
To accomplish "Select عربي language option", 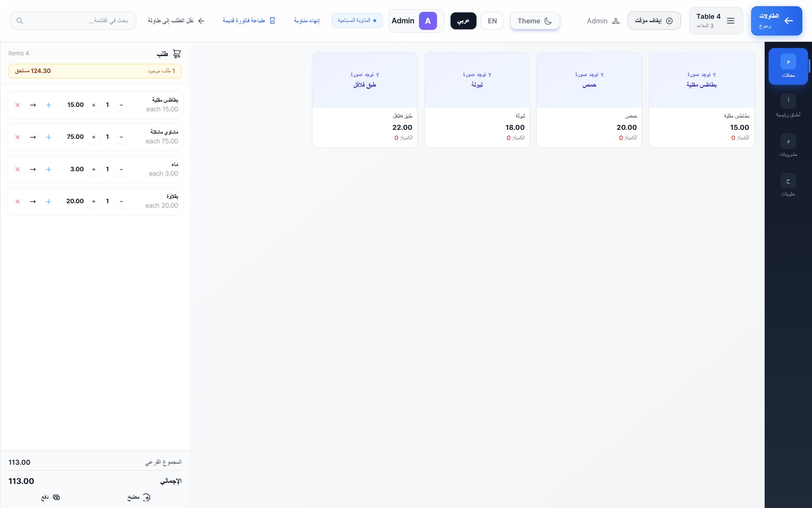I will [463, 21].
